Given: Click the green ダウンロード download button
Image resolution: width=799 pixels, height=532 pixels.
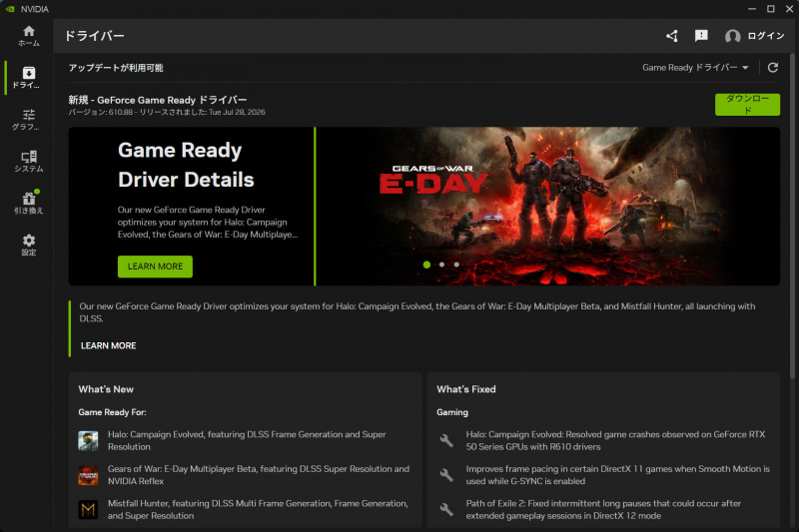Looking at the screenshot, I should tap(747, 105).
